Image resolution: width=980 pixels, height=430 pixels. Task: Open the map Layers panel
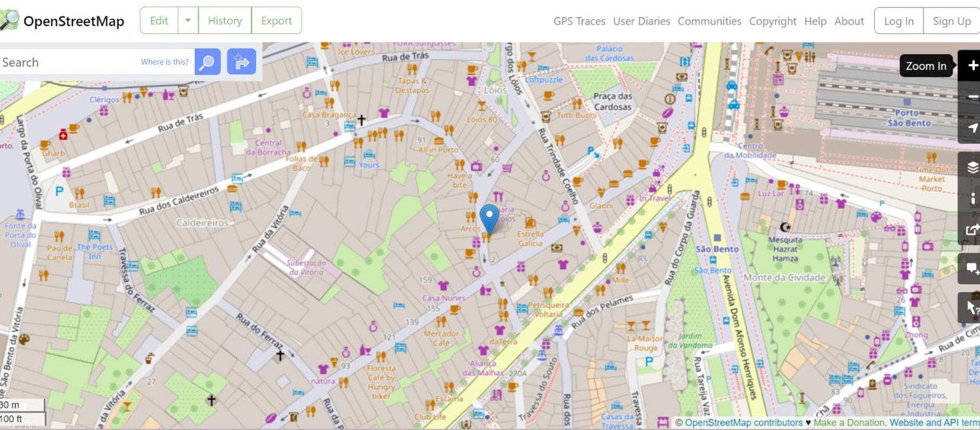(972, 167)
